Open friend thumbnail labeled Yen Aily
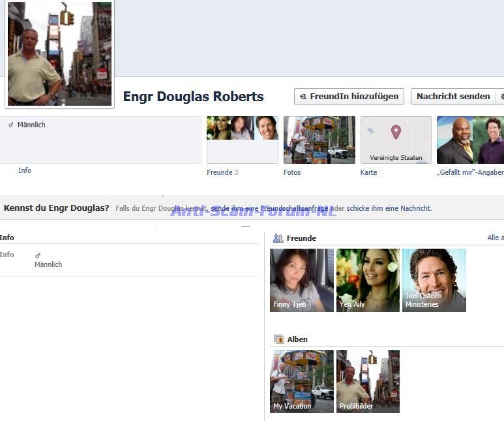Viewport: 504px width, 421px height. tap(368, 280)
